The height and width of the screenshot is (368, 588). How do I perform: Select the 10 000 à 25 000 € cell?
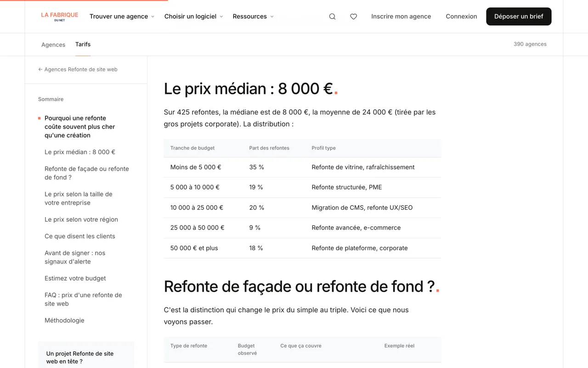197,207
